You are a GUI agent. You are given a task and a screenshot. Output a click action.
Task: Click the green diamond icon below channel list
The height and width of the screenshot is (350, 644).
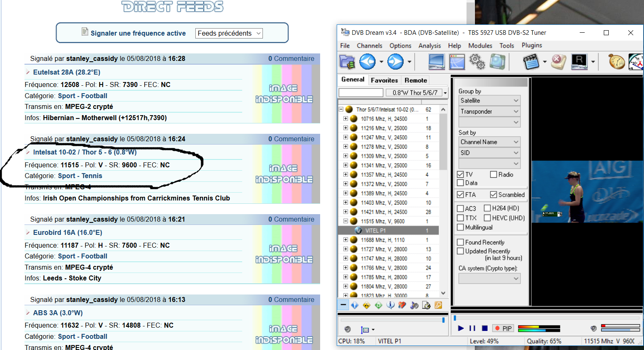point(379,305)
